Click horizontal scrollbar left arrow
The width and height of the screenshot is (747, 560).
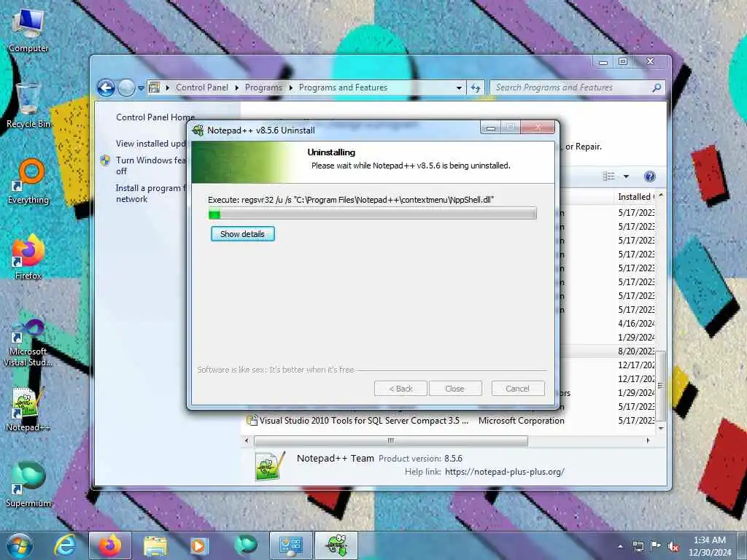tap(247, 441)
